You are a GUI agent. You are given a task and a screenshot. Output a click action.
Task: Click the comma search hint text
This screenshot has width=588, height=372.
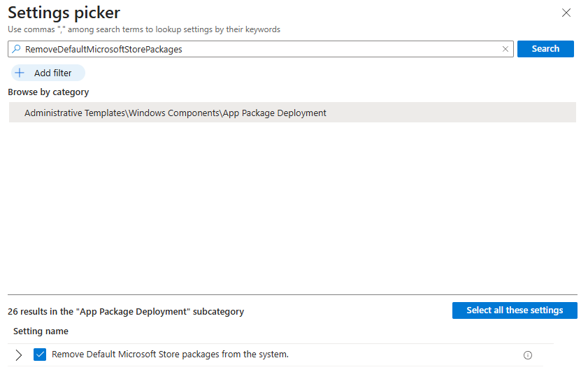tap(144, 29)
